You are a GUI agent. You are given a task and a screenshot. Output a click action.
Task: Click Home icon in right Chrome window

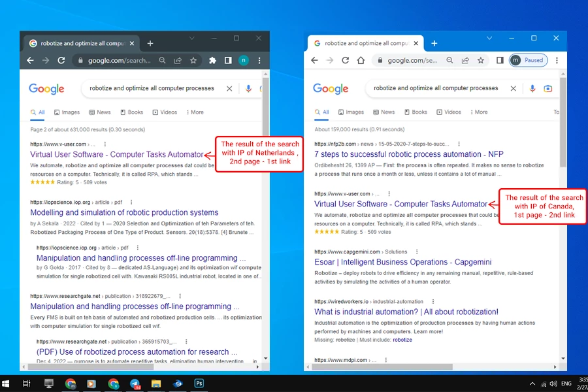pyautogui.click(x=361, y=60)
